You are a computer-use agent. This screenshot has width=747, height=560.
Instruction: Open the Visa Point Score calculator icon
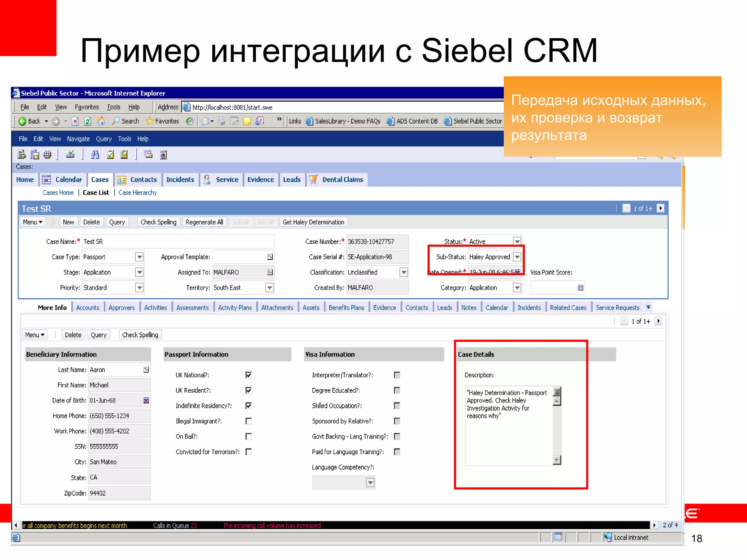pyautogui.click(x=581, y=288)
